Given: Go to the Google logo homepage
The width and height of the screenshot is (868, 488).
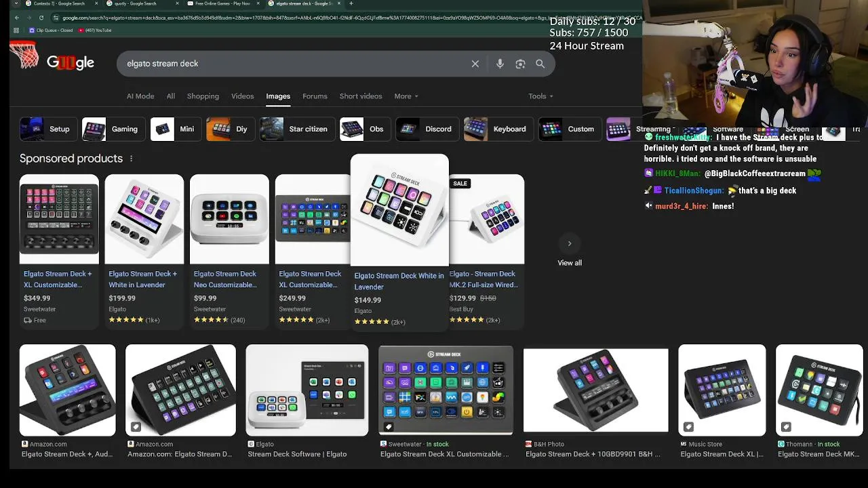Looking at the screenshot, I should click(70, 63).
